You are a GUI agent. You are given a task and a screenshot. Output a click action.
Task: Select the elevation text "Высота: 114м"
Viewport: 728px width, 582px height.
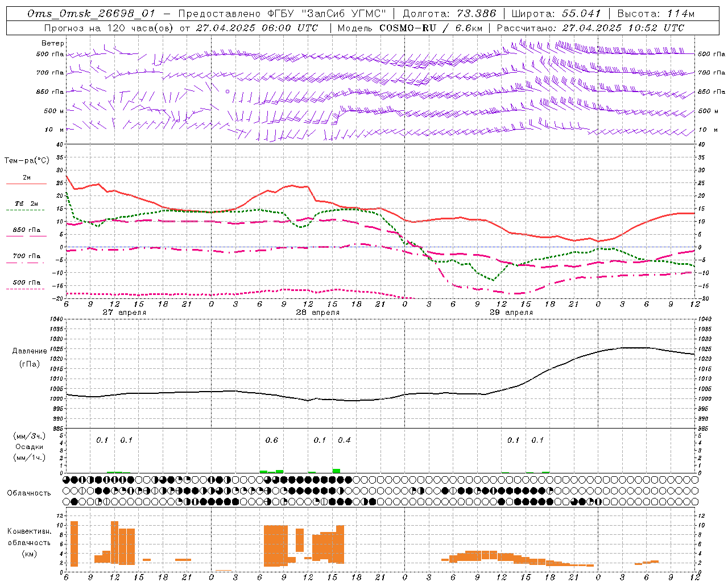pyautogui.click(x=656, y=14)
